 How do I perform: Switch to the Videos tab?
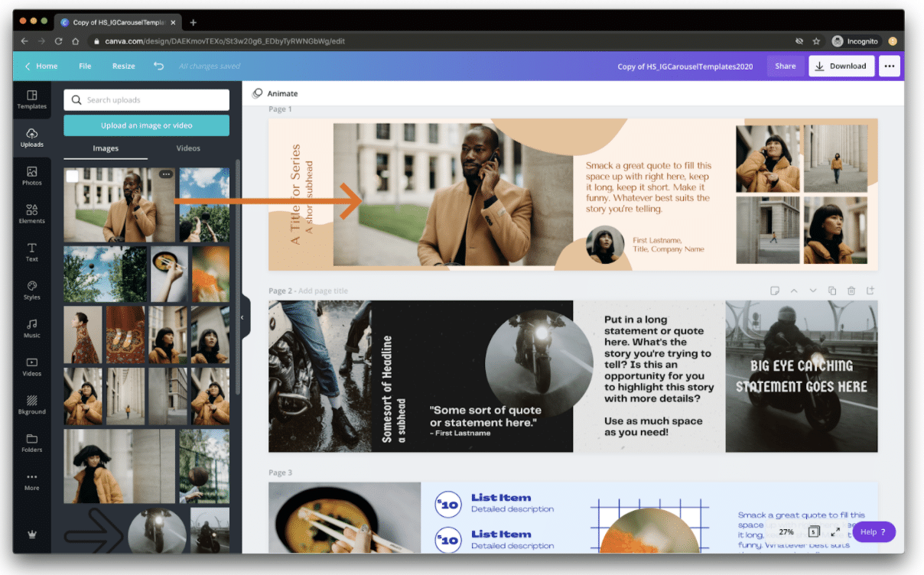[188, 148]
